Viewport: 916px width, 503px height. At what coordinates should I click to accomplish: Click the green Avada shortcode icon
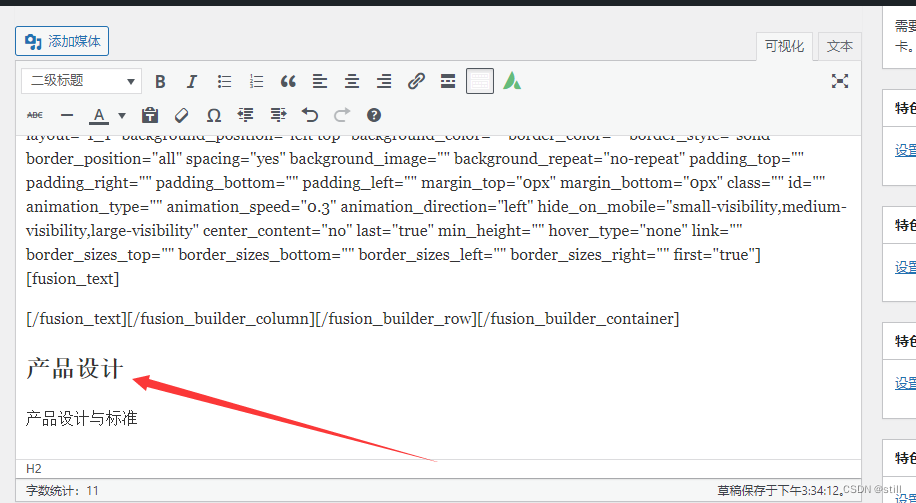point(512,81)
